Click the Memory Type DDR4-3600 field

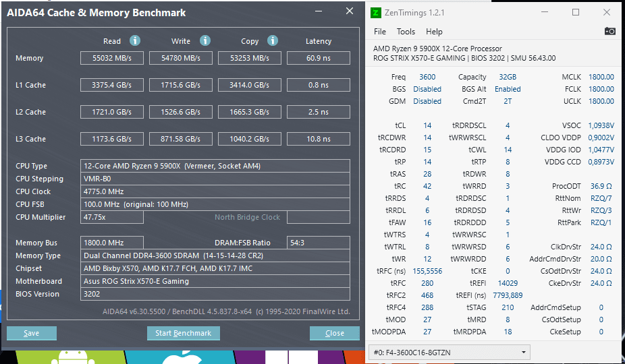(215, 255)
